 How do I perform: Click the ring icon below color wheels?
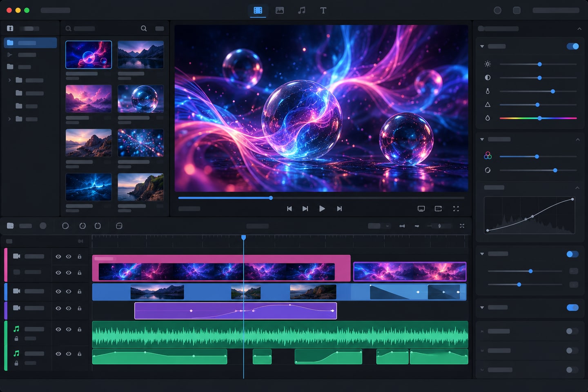pos(488,170)
